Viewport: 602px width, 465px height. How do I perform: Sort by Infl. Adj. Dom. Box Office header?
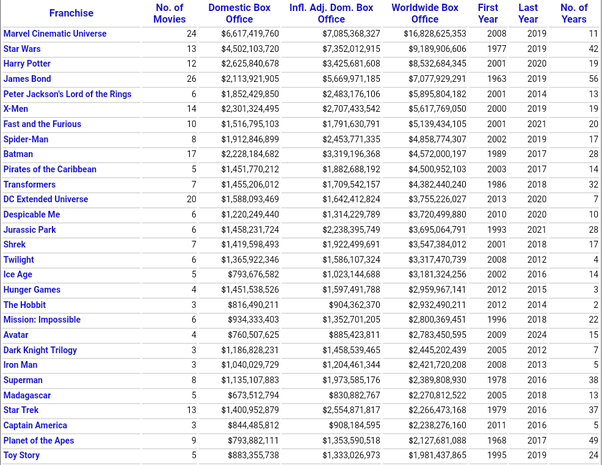pos(331,13)
